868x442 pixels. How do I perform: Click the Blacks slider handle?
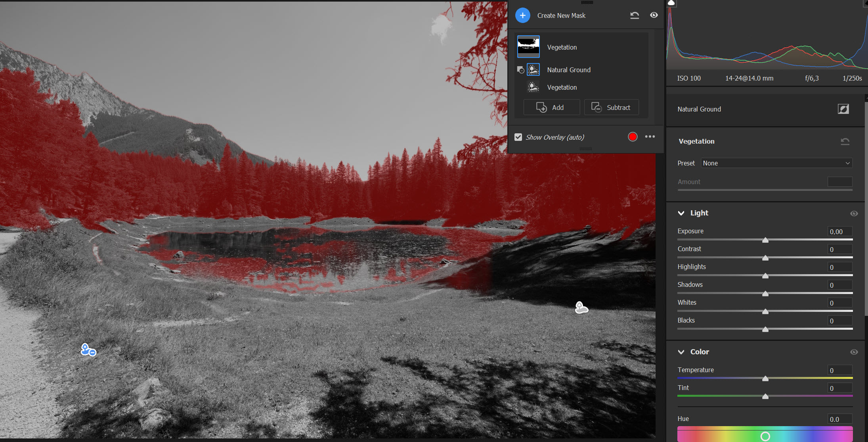[x=765, y=329]
